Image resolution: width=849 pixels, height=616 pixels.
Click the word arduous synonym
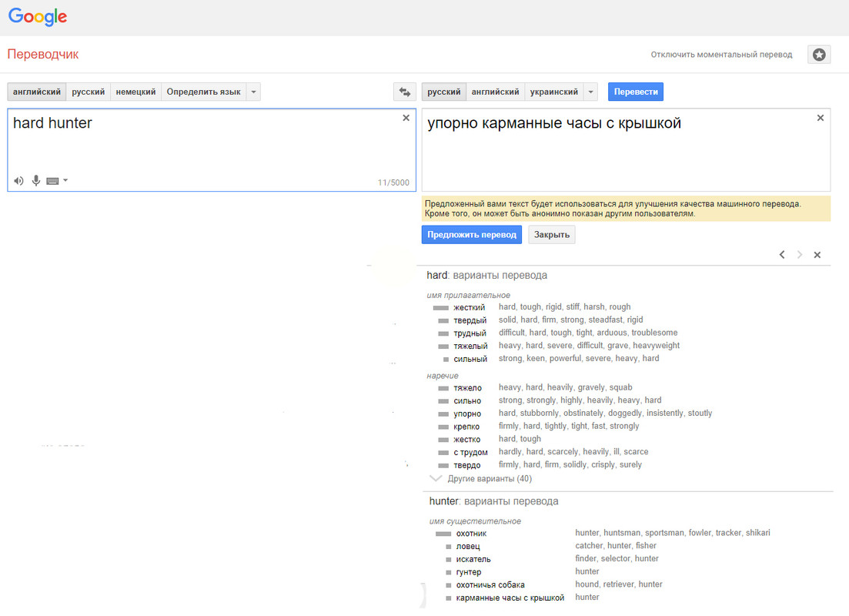coord(611,333)
